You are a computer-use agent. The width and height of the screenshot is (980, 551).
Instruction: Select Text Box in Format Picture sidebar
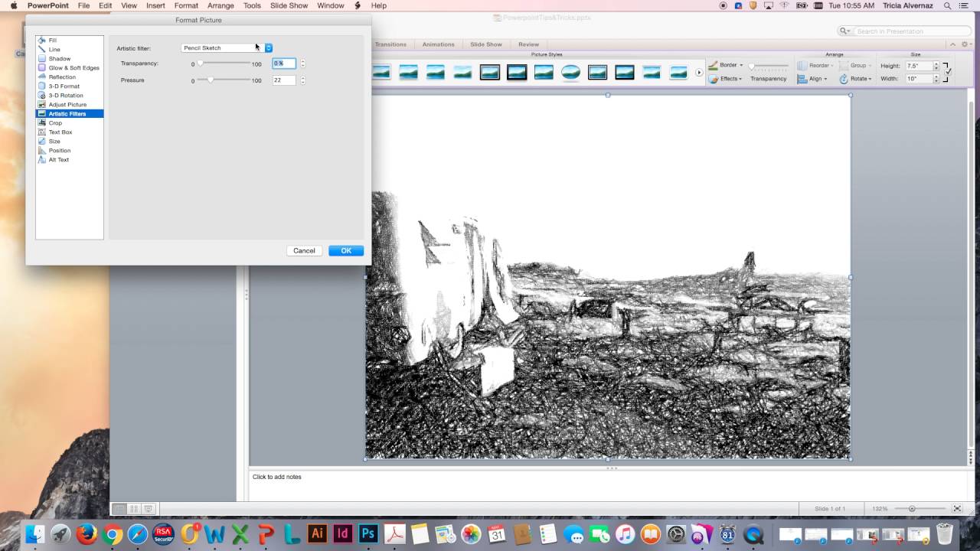[x=70, y=132]
